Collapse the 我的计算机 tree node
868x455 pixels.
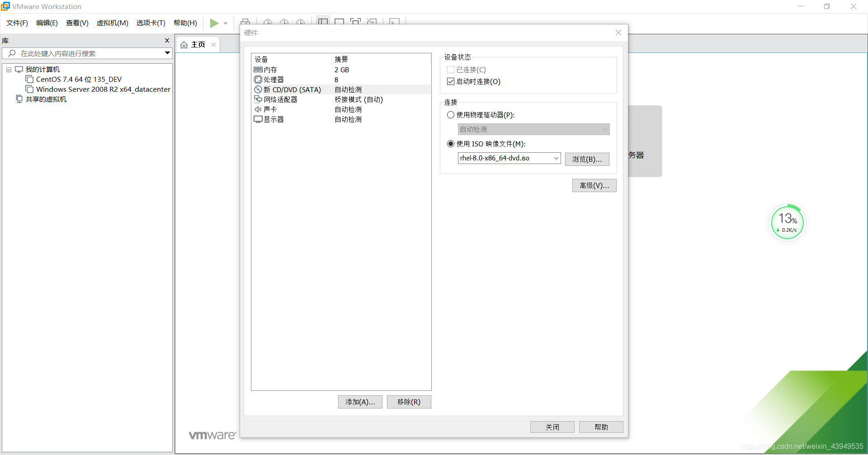coord(9,70)
